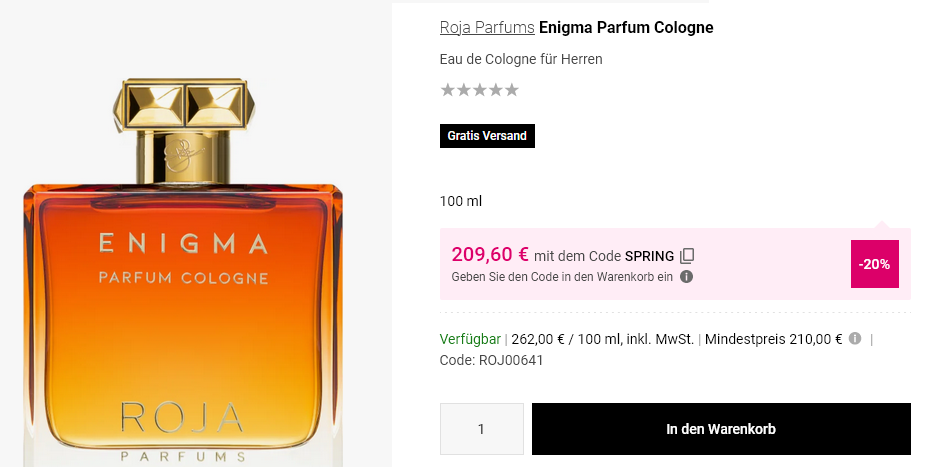Add product via In den Warenkorb

[721, 429]
